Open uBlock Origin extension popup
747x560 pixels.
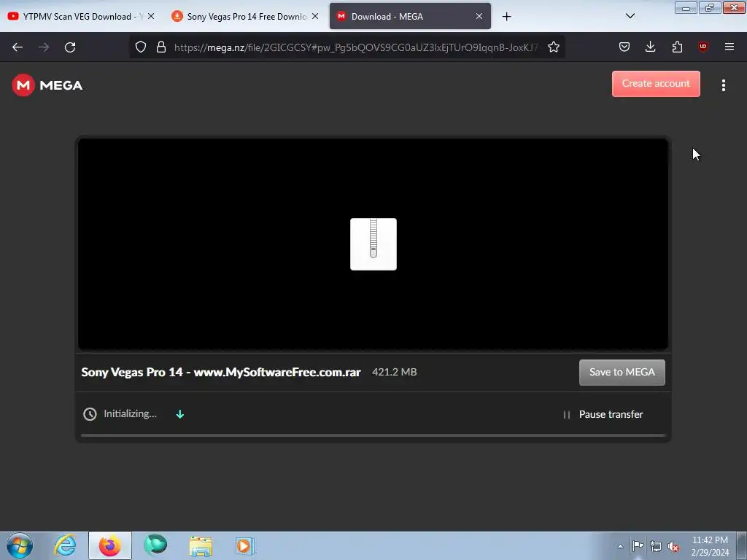coord(703,47)
